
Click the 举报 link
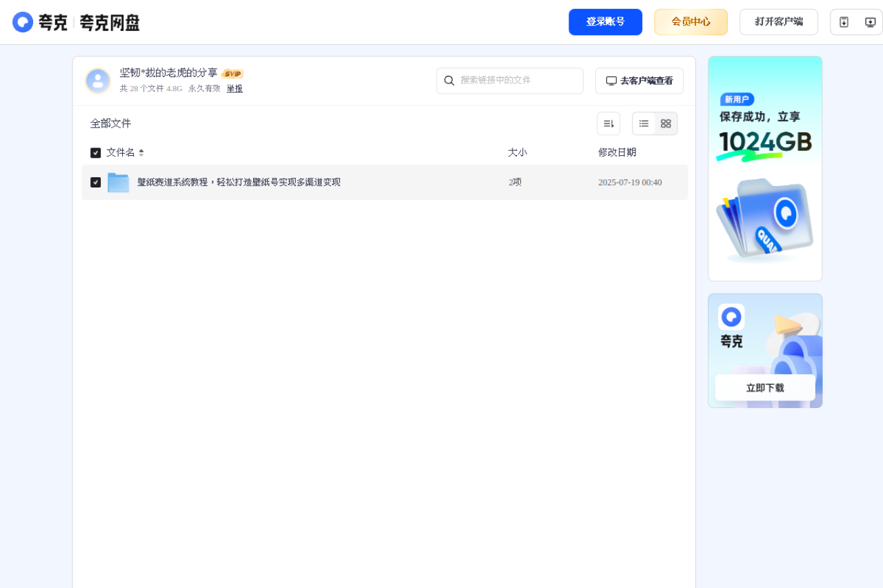pyautogui.click(x=234, y=88)
